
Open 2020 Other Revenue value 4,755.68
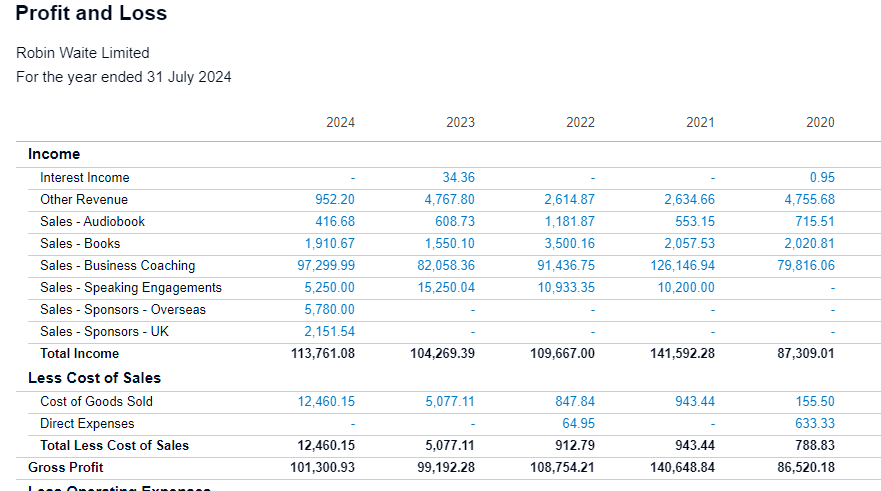pos(810,199)
